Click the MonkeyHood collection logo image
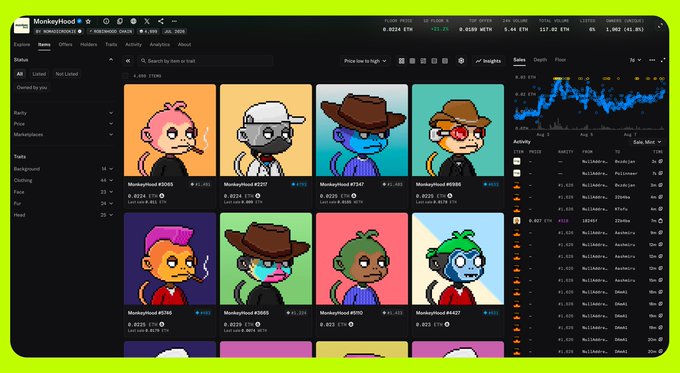This screenshot has height=373, width=680. pyautogui.click(x=22, y=26)
